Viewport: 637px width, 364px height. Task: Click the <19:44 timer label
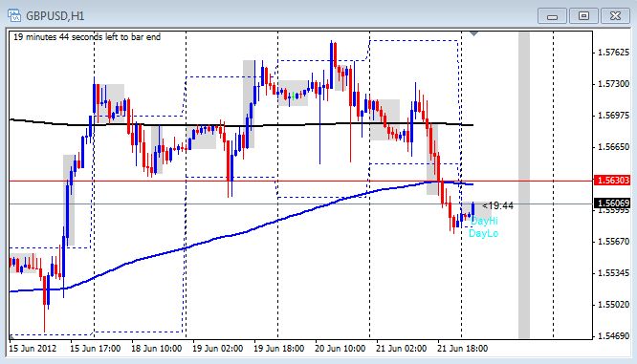tap(497, 206)
